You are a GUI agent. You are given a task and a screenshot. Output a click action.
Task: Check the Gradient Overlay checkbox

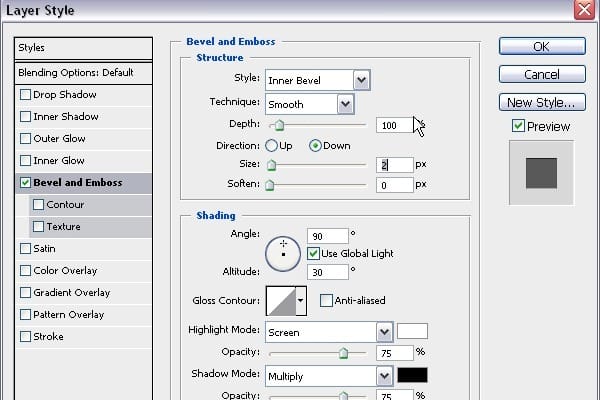click(25, 292)
